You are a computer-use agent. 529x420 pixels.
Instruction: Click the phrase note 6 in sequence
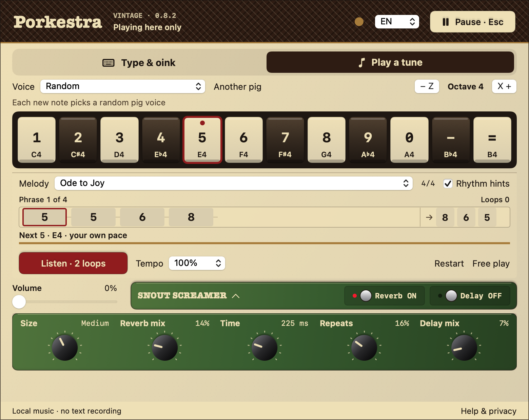click(x=142, y=217)
